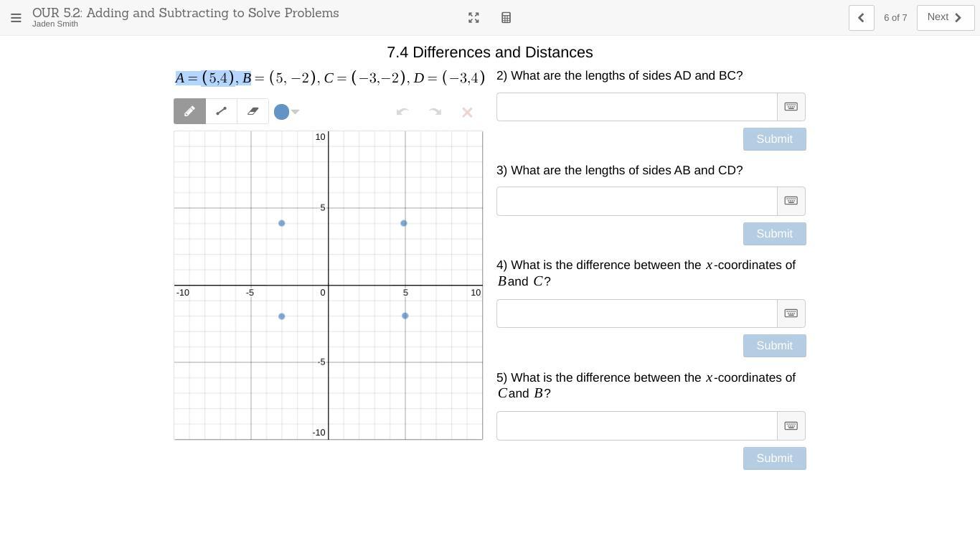Go to the previous screen
This screenshot has height=551, width=980.
tap(861, 18)
